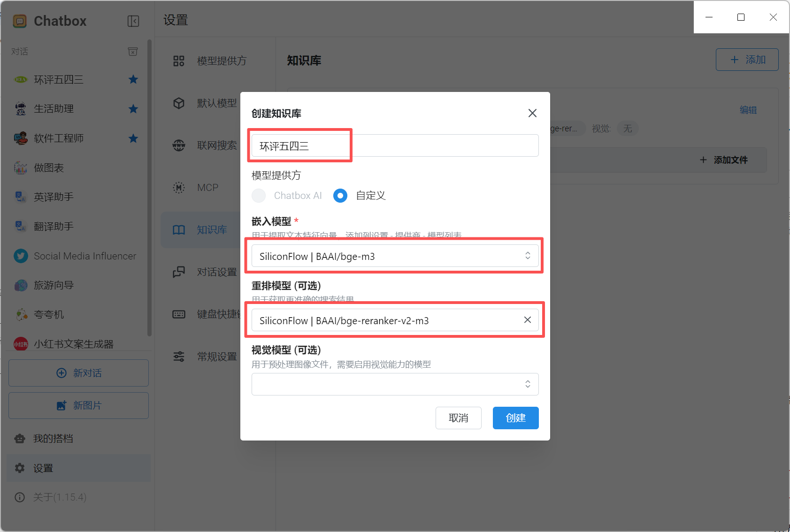Click the 创建 button

point(515,418)
